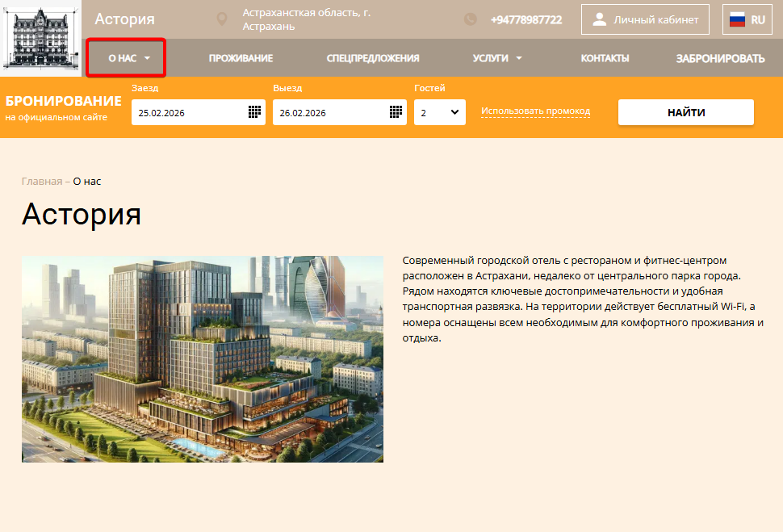Open СПЕЦПРЕДЛОЖЕНИЯ menu item
The image size is (783, 532).
pyautogui.click(x=372, y=58)
